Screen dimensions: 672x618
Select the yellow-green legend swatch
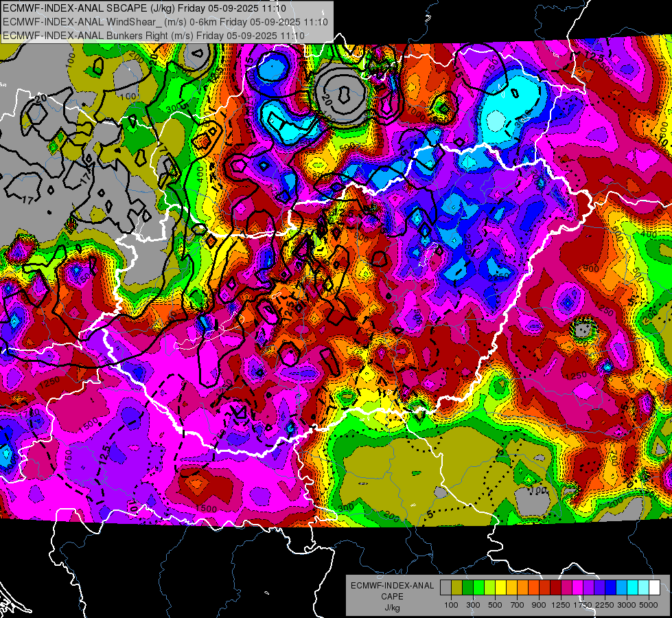click(x=490, y=588)
